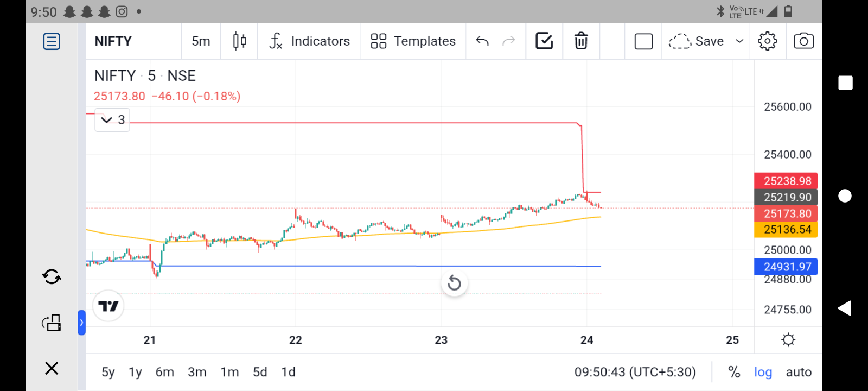Select the chart layout square icon
Image resolution: width=868 pixels, height=391 pixels.
(x=643, y=41)
